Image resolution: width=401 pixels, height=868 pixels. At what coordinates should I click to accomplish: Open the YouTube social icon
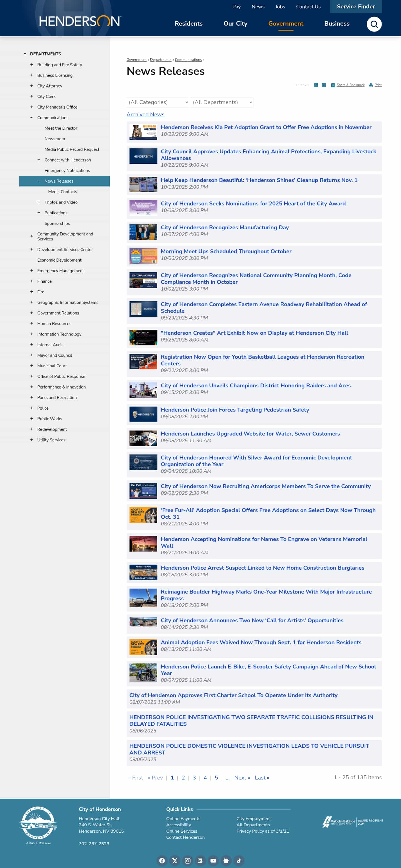point(213,860)
